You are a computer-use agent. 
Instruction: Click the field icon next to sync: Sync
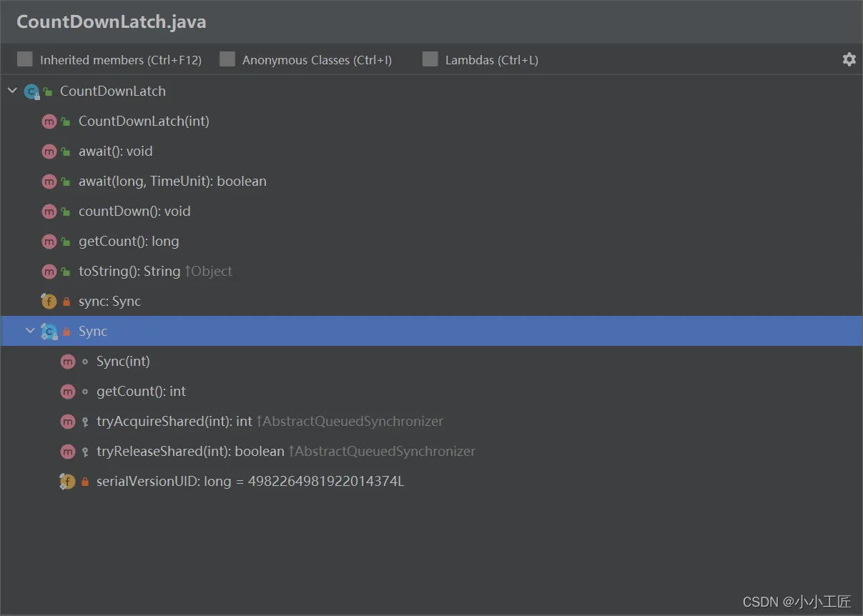point(49,302)
